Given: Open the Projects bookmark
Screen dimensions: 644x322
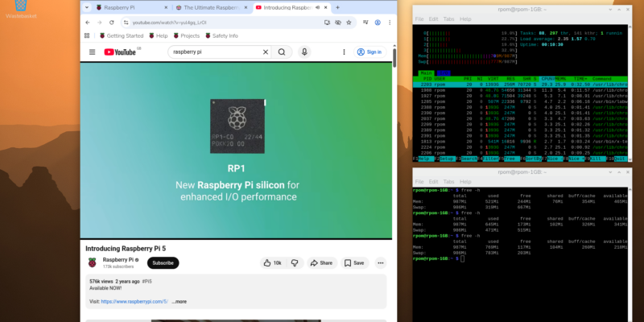Looking at the screenshot, I should click(x=187, y=35).
